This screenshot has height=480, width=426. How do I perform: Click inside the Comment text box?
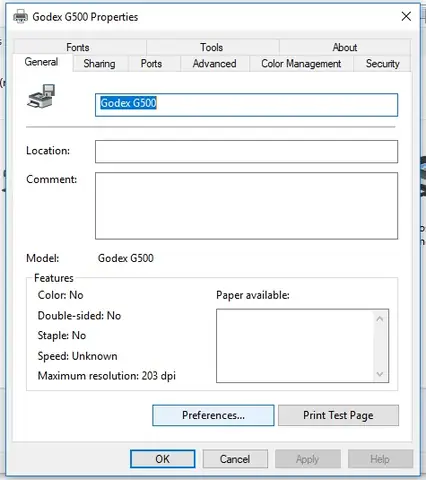point(246,206)
